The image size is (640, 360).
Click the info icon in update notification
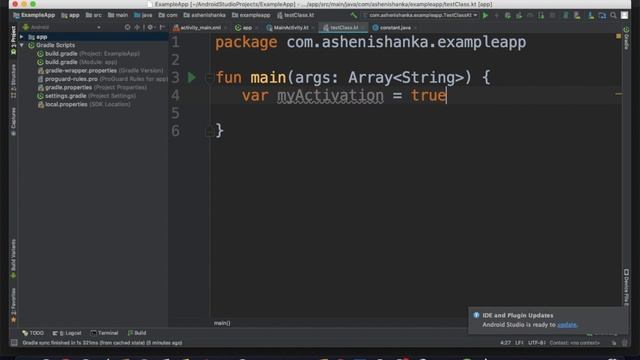(476, 315)
